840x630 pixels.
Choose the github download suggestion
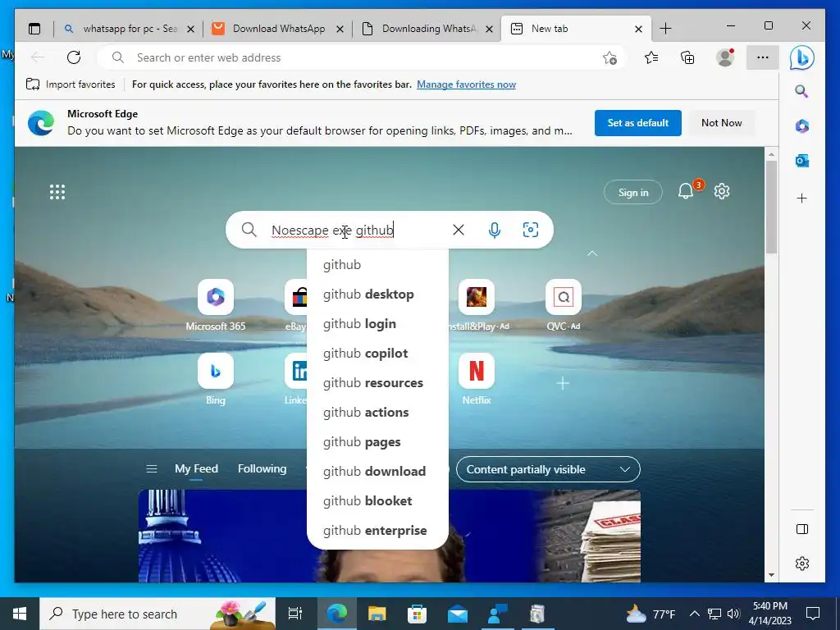coord(377,472)
